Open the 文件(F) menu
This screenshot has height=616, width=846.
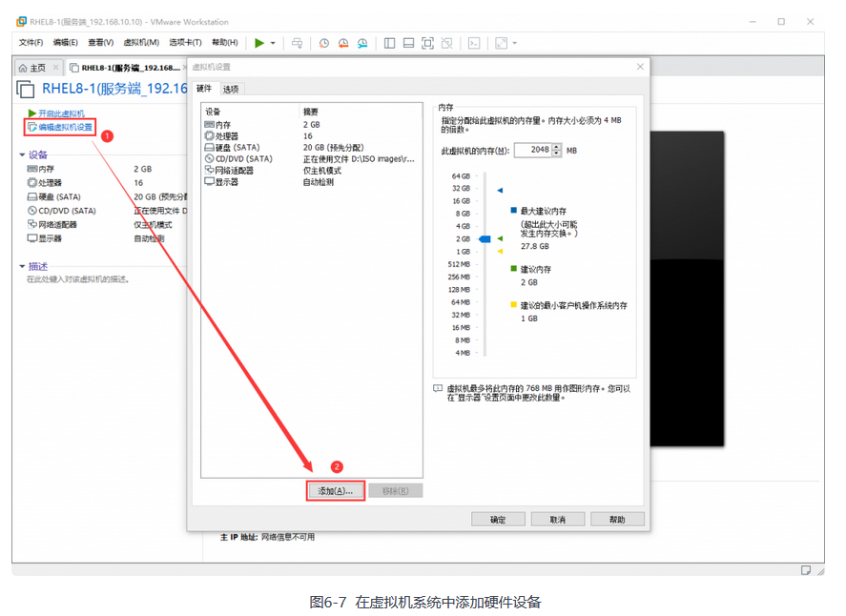[31, 43]
